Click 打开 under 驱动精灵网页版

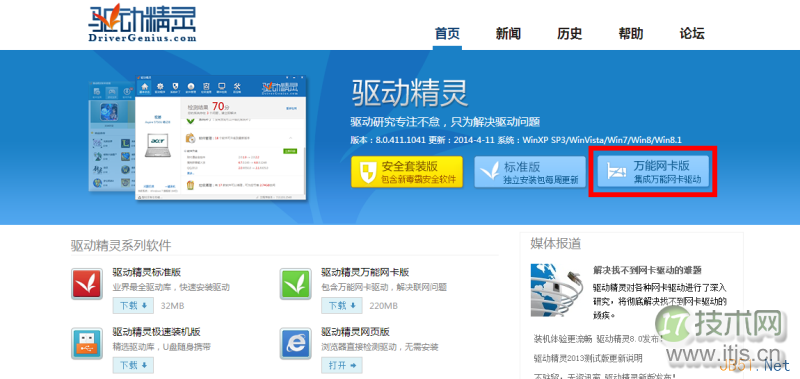point(342,365)
